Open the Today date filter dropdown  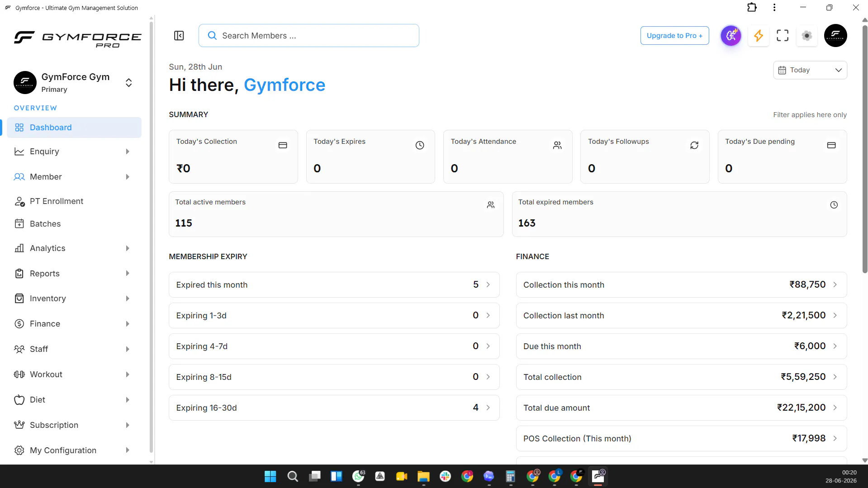click(x=810, y=70)
